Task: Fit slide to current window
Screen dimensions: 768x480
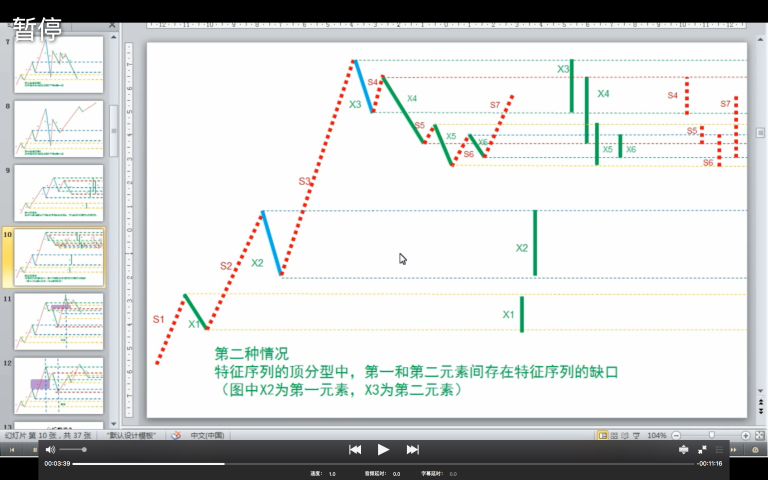Action: pyautogui.click(x=758, y=436)
